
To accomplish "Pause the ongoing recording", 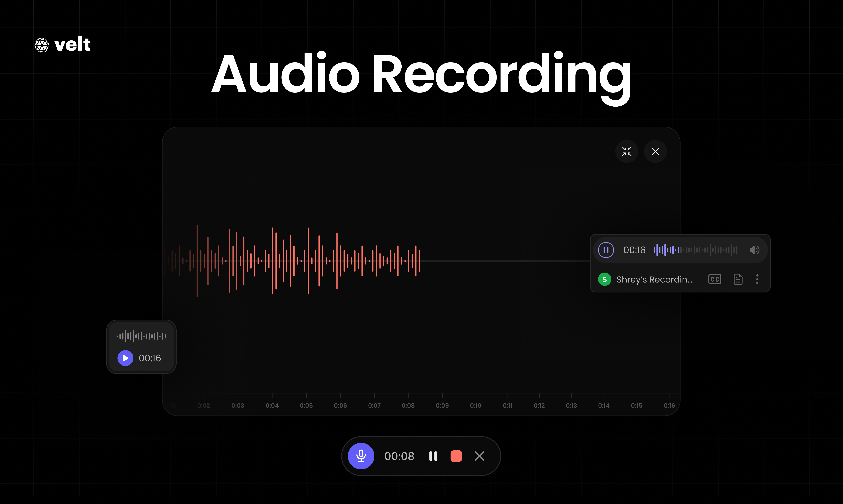I will (433, 456).
